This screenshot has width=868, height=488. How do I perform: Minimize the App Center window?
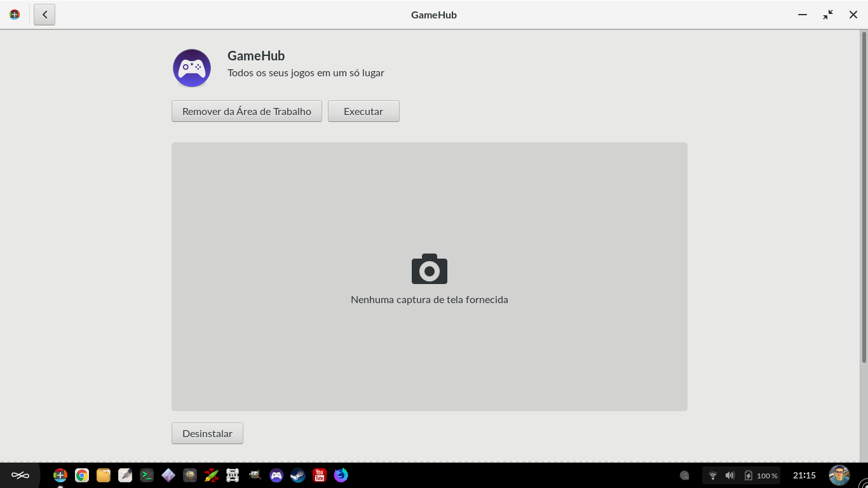click(x=803, y=15)
